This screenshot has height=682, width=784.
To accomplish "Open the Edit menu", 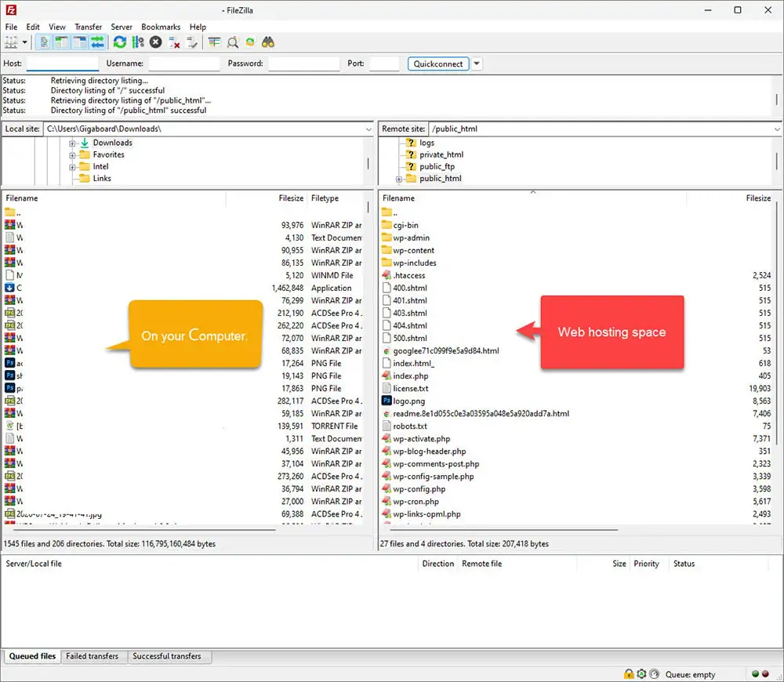I will tap(33, 27).
